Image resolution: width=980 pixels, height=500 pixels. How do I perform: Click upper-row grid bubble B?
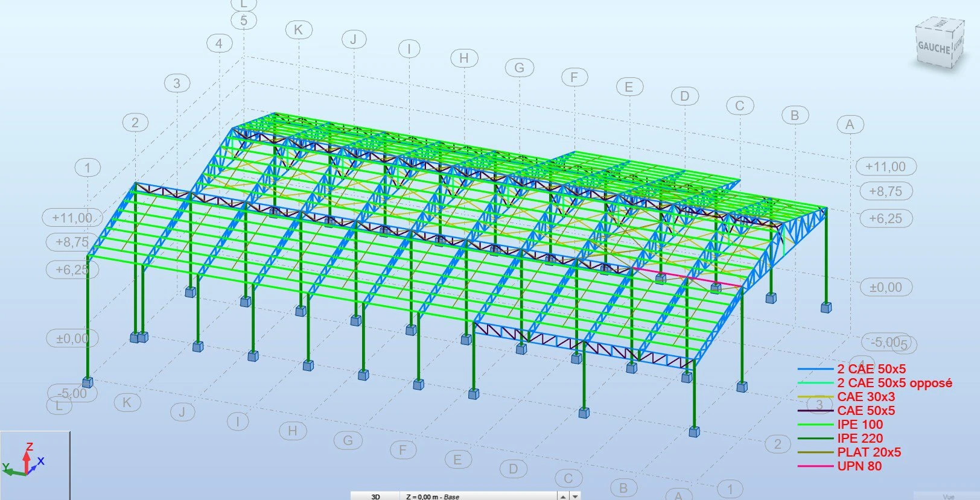(795, 115)
